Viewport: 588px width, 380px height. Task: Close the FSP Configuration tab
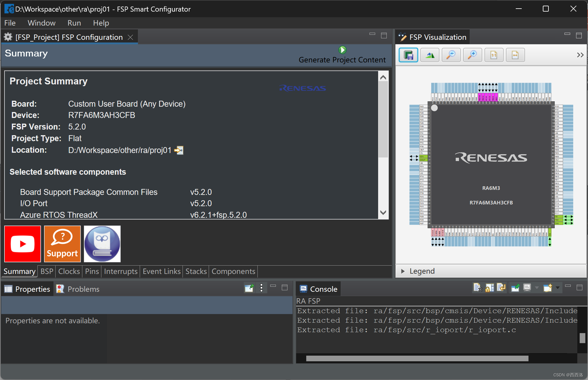130,37
